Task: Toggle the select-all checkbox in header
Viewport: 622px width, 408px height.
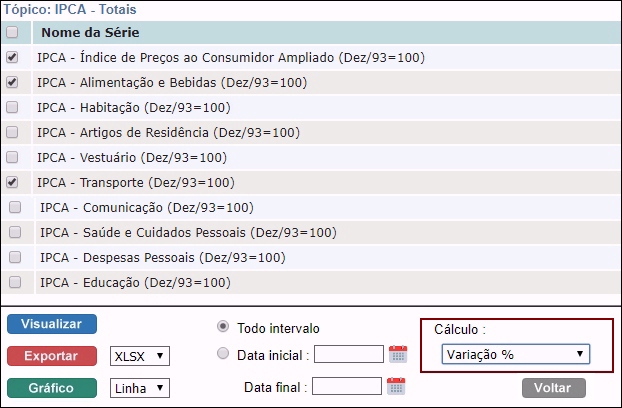Action: (x=12, y=32)
